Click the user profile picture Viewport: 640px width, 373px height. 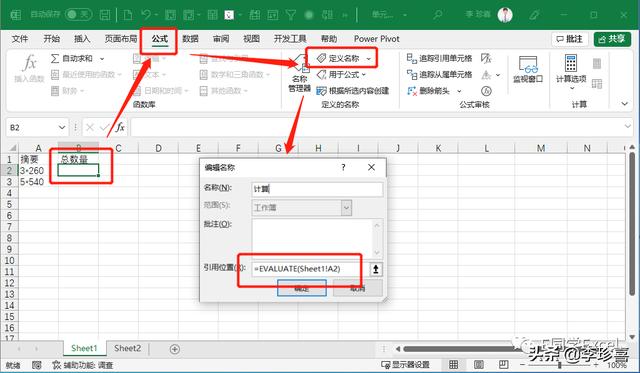505,15
